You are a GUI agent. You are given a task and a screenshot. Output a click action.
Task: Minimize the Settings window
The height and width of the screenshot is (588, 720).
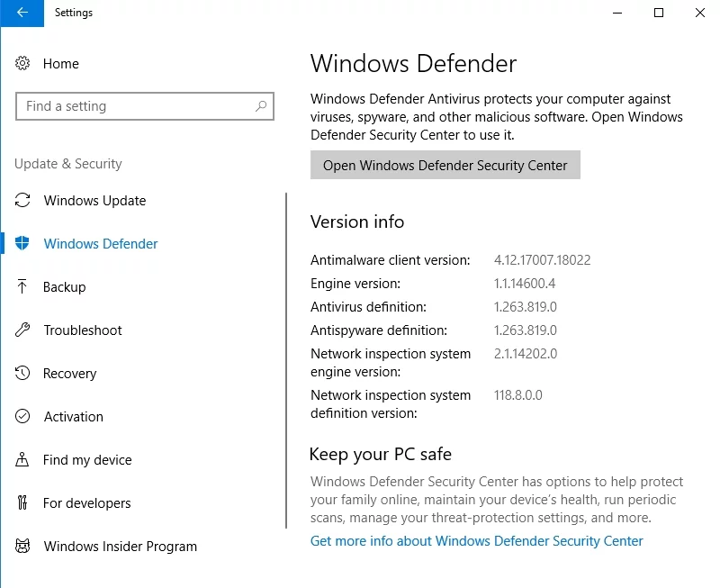tap(617, 13)
